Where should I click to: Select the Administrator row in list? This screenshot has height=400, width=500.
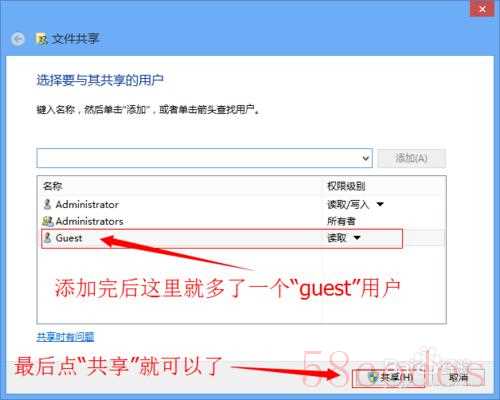click(242, 204)
